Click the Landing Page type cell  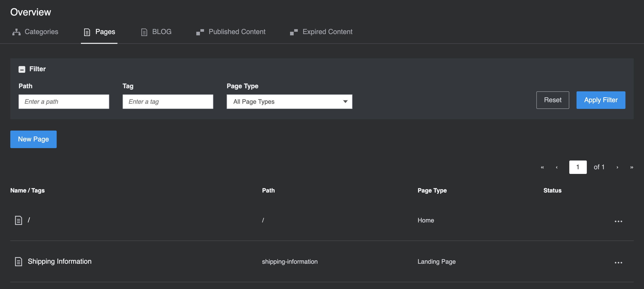click(437, 262)
